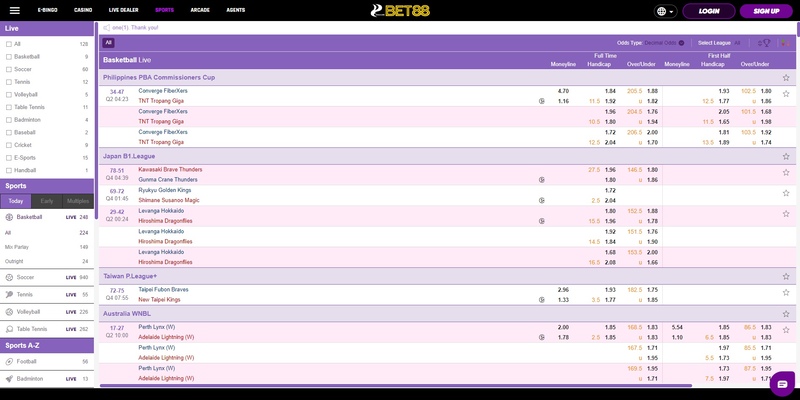Image resolution: width=800 pixels, height=400 pixels.
Task: Open the live chat bubble
Action: pos(782,384)
